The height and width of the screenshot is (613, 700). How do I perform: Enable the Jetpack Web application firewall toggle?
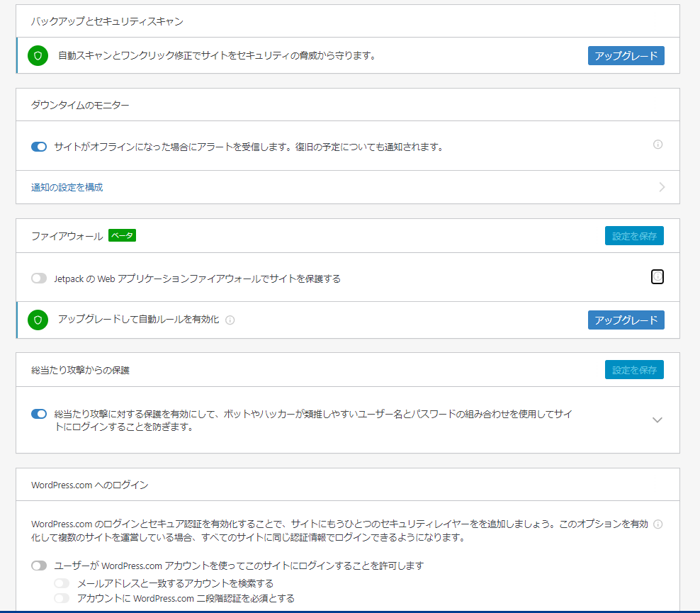pos(39,279)
